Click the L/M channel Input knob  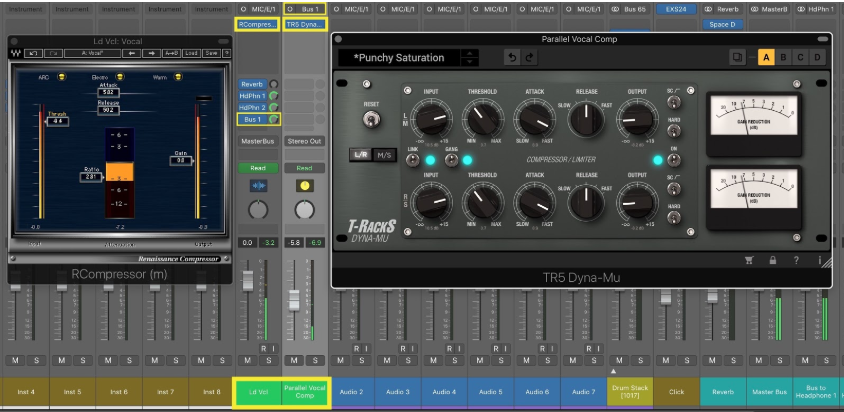point(432,119)
